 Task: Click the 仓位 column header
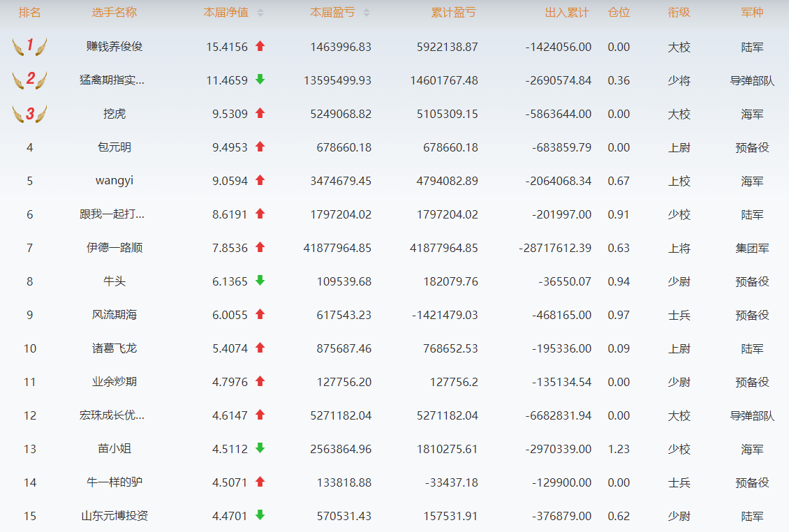tap(619, 13)
